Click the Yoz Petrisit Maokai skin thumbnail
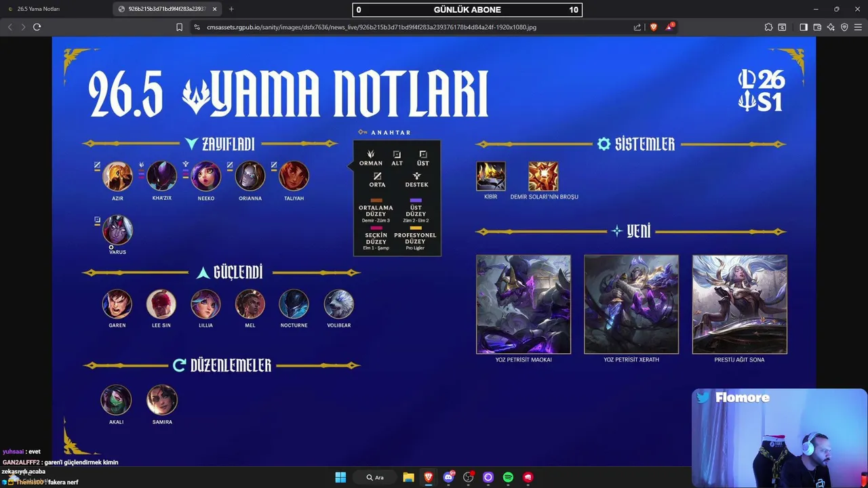The image size is (868, 488). pos(524,304)
